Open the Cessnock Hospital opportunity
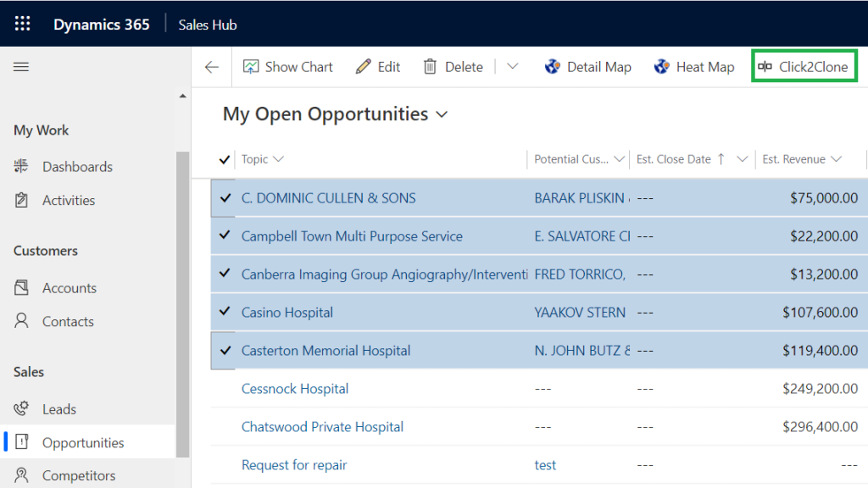The height and width of the screenshot is (488, 868). tap(295, 388)
